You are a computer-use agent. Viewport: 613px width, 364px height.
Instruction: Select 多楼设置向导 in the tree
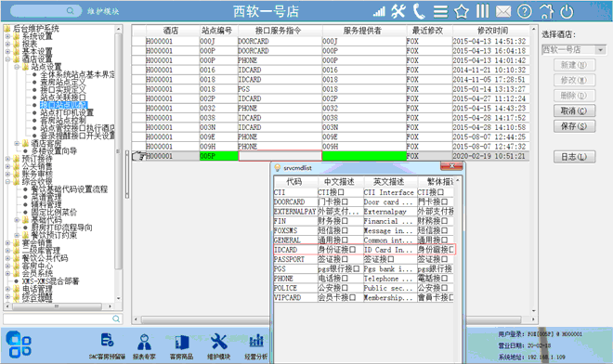pyautogui.click(x=54, y=151)
